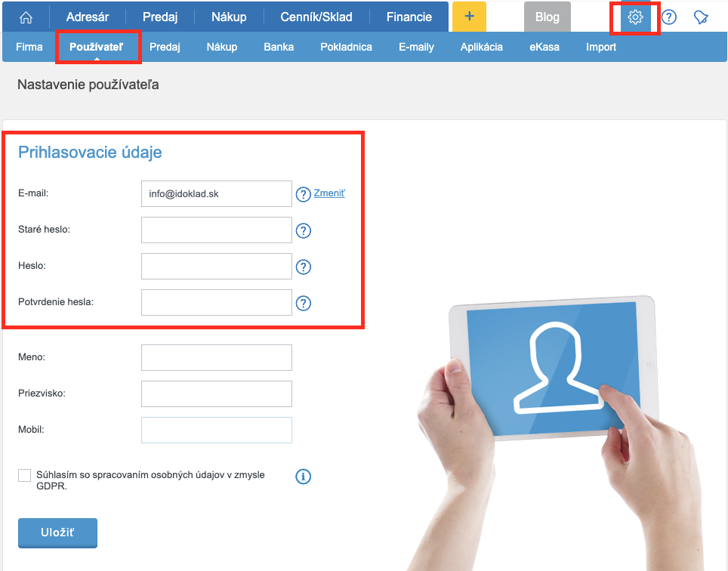Click help icon beside Potvrdenie hesla field
Image resolution: width=728 pixels, height=571 pixels.
tap(304, 303)
